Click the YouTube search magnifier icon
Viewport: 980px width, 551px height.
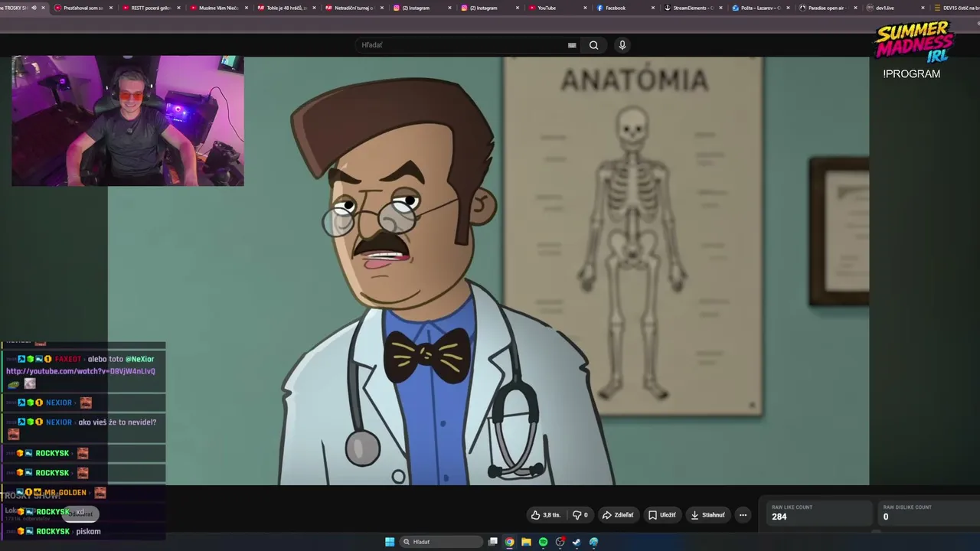pyautogui.click(x=593, y=45)
